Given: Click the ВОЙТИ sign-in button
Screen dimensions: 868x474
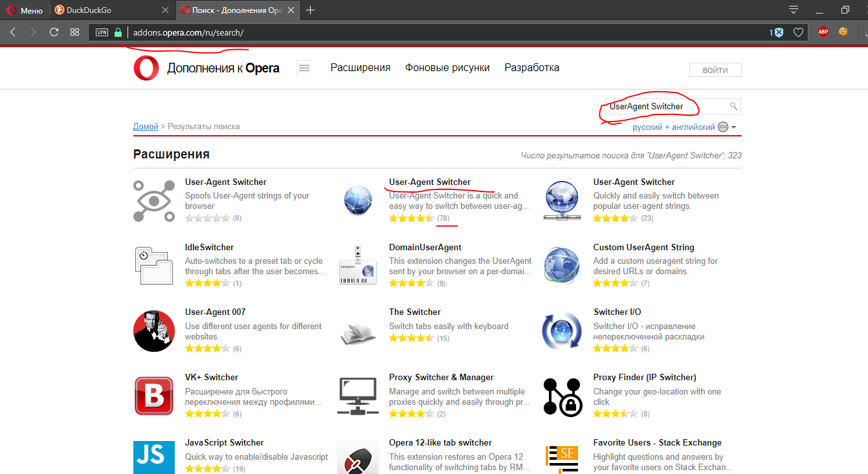Looking at the screenshot, I should (x=715, y=70).
